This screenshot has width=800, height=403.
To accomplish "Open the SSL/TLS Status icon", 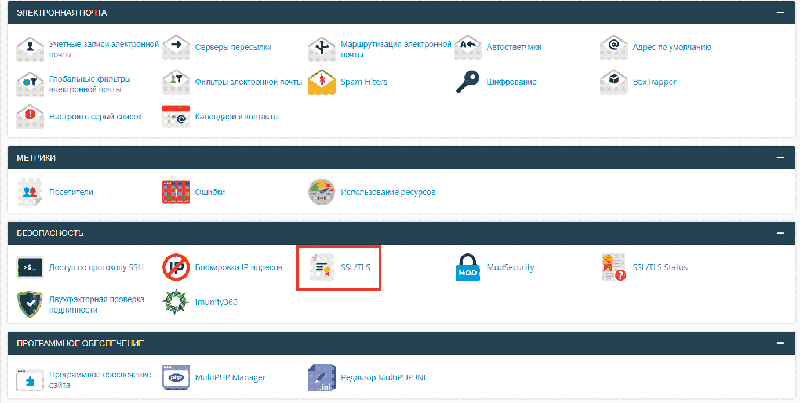I will click(614, 268).
